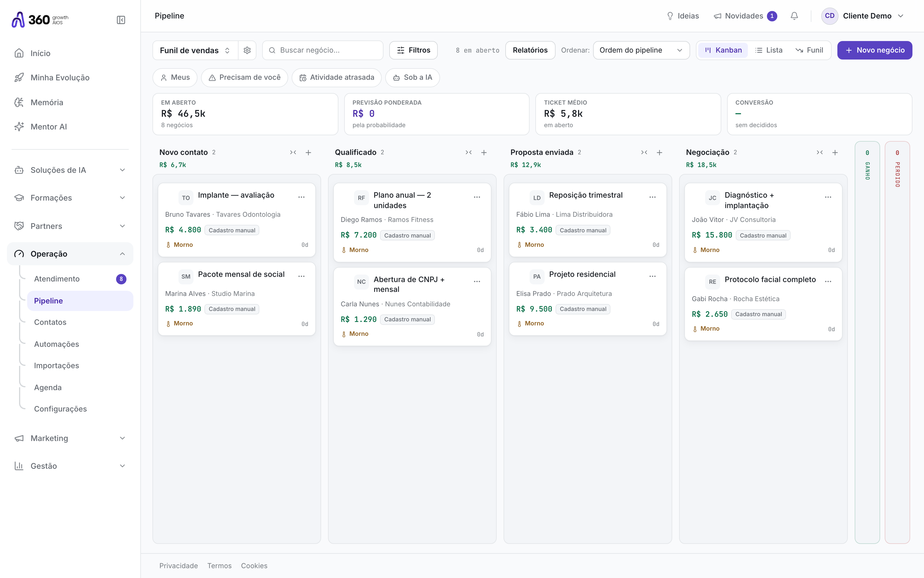Open Mentor AI page

tap(70, 127)
